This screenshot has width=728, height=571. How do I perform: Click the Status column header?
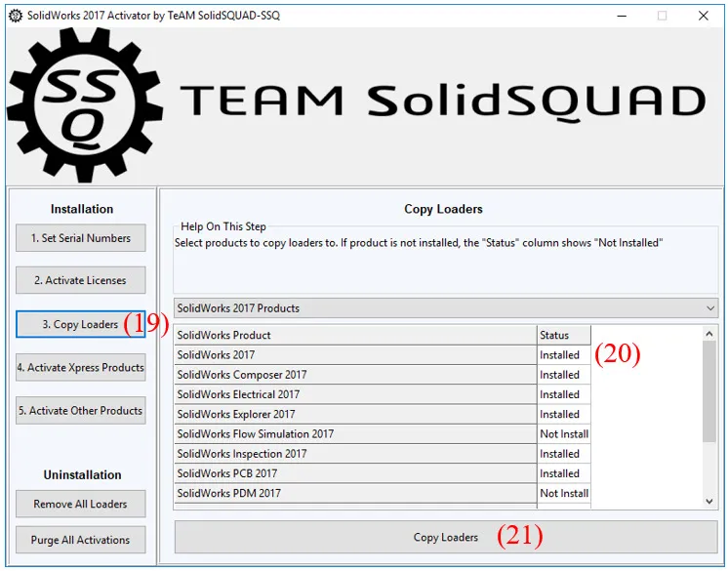click(564, 335)
